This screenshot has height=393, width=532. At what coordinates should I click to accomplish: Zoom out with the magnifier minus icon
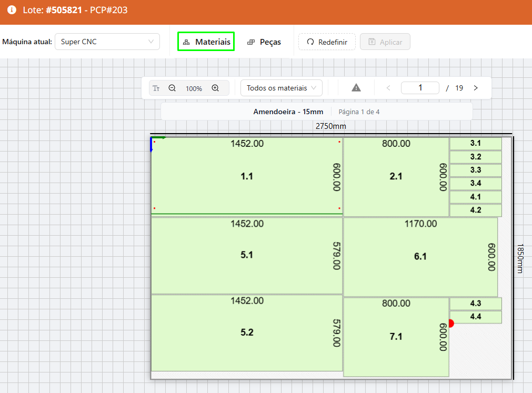[172, 88]
